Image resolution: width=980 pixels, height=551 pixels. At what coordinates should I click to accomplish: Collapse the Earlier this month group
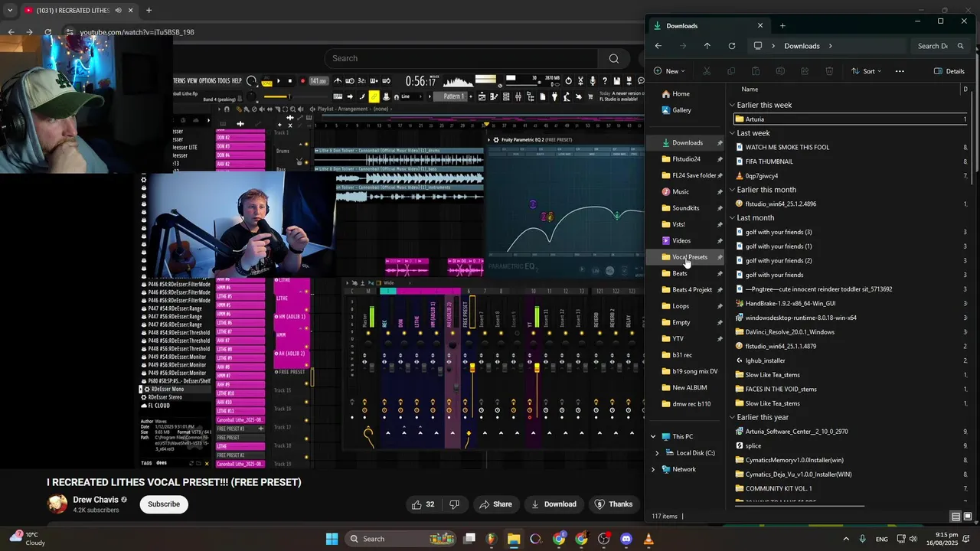(x=732, y=190)
